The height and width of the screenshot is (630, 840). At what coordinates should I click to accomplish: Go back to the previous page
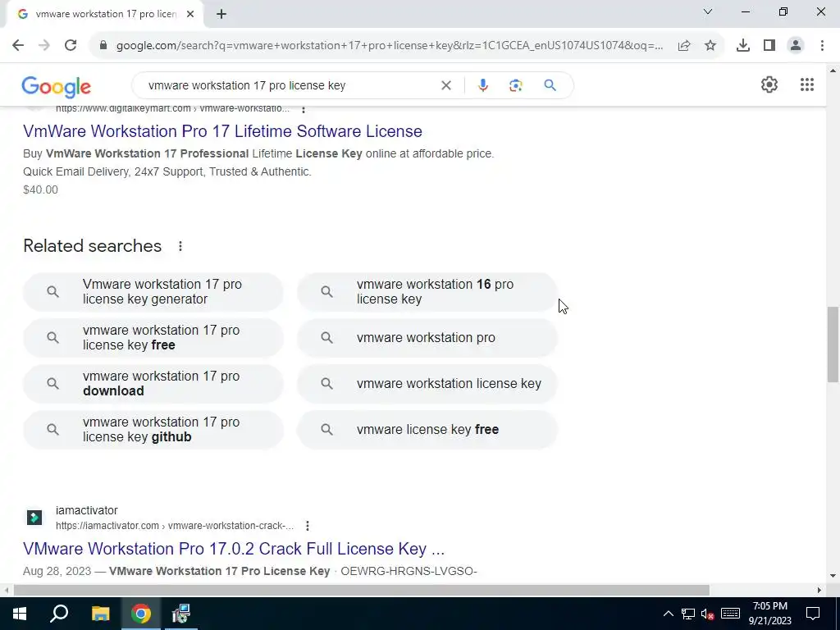[x=18, y=46]
